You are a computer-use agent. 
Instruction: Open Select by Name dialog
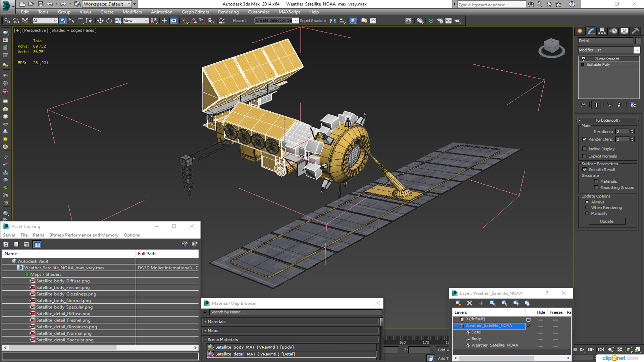tap(71, 21)
